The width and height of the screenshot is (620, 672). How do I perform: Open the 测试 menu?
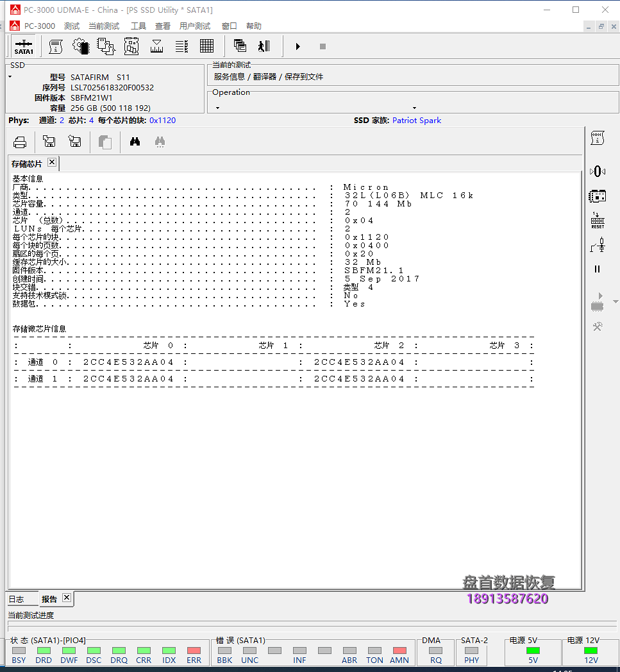[x=72, y=26]
